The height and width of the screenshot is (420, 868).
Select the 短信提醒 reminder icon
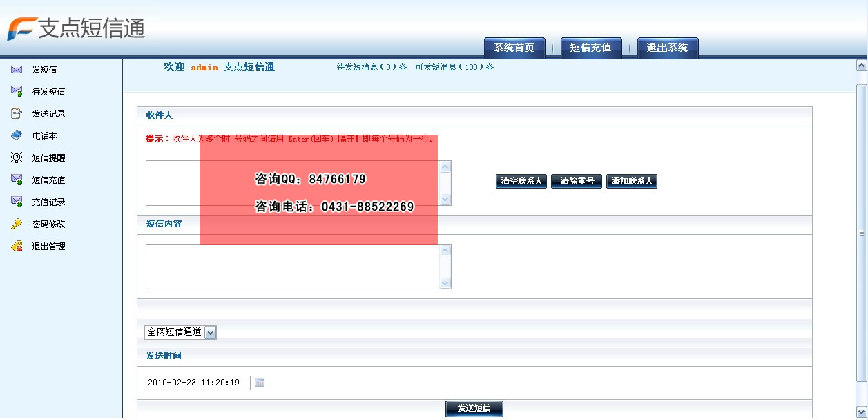pos(16,157)
